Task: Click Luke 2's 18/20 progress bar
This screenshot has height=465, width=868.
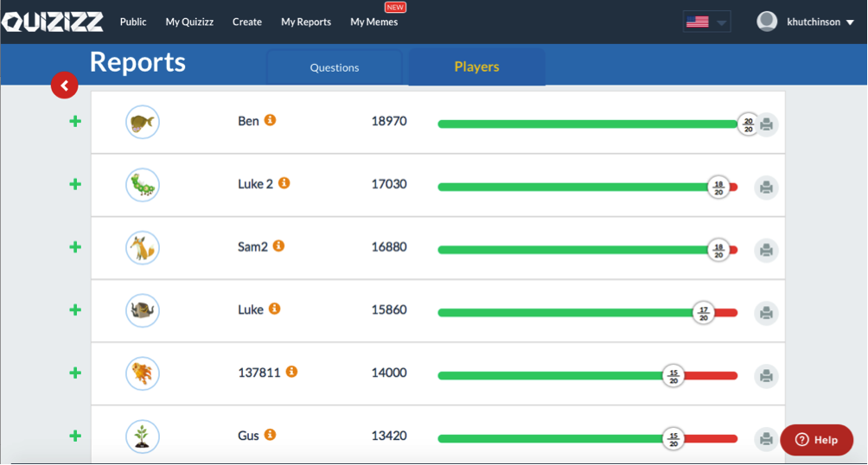Action: click(587, 187)
